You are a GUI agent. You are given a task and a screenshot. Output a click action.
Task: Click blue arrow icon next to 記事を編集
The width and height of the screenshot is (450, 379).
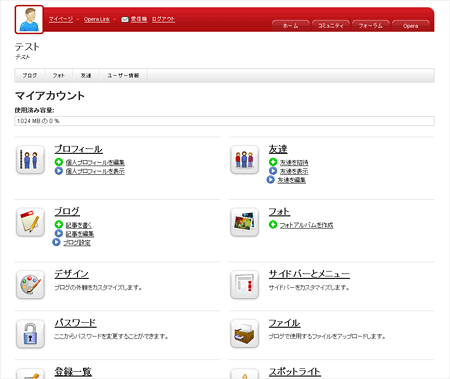click(59, 233)
